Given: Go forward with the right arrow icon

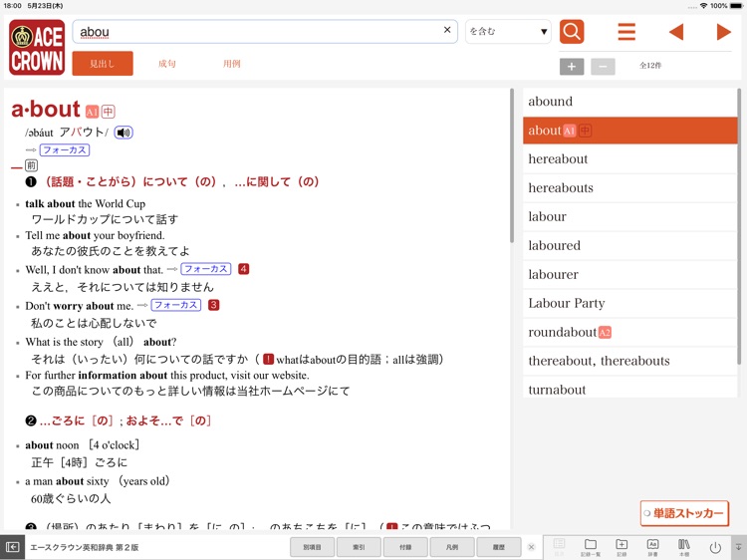Looking at the screenshot, I should tap(724, 32).
